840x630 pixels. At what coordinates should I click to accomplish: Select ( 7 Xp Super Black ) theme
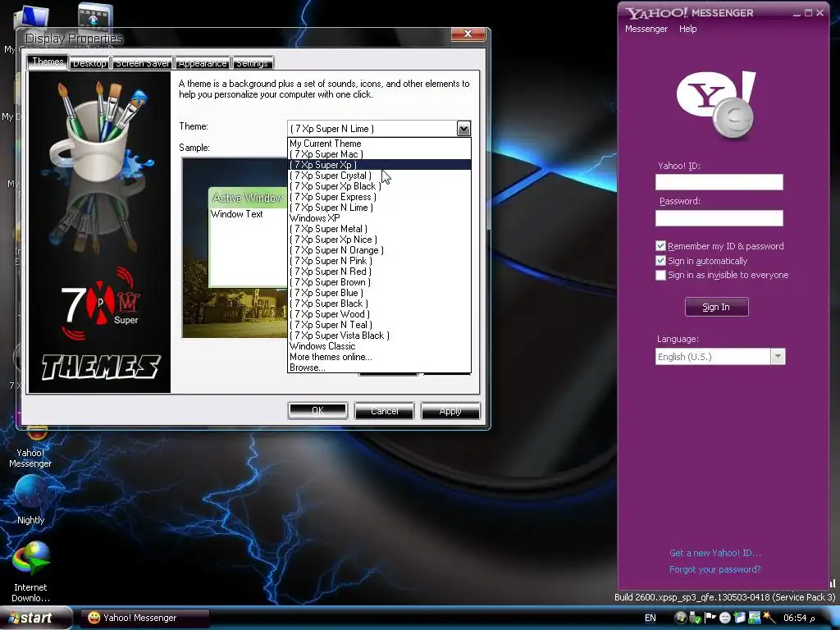(379, 304)
